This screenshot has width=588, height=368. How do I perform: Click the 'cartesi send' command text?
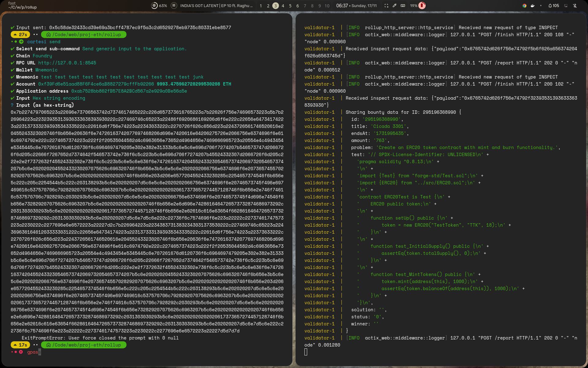point(44,42)
